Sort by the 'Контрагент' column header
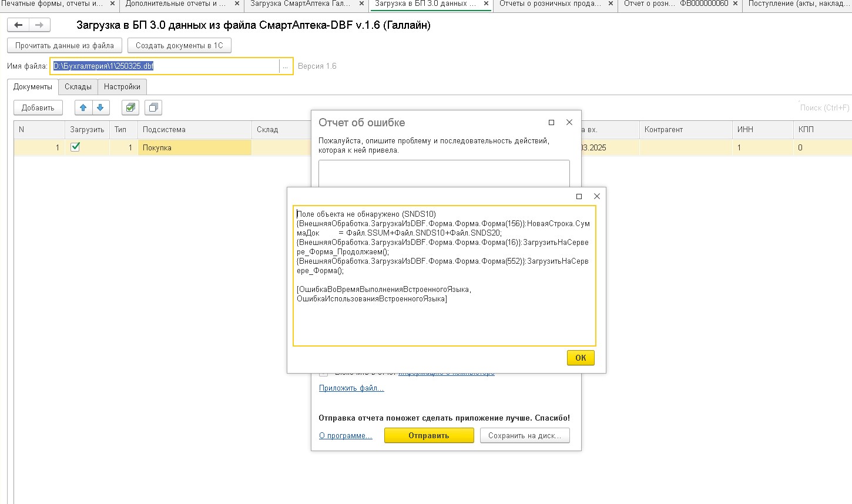The width and height of the screenshot is (852, 504). [686, 129]
